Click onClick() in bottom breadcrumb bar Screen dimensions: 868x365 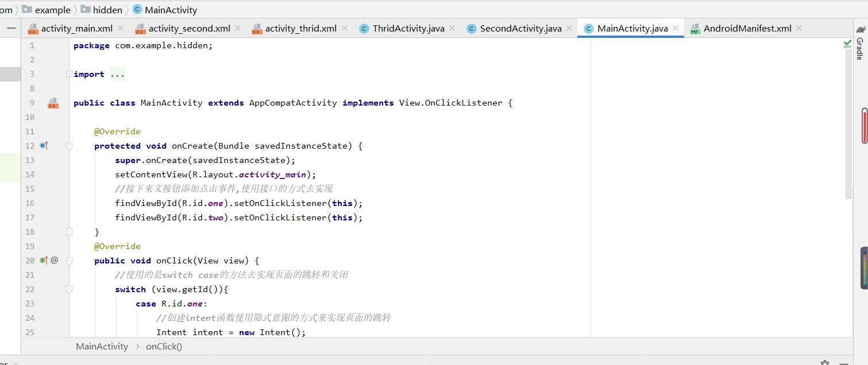(x=164, y=346)
